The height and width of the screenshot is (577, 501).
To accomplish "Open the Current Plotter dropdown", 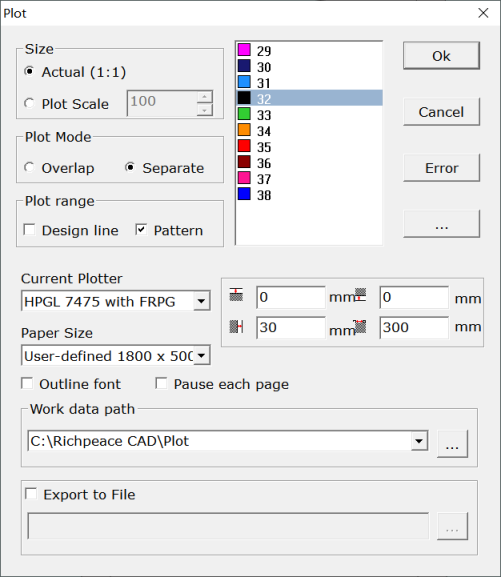I will pos(201,301).
